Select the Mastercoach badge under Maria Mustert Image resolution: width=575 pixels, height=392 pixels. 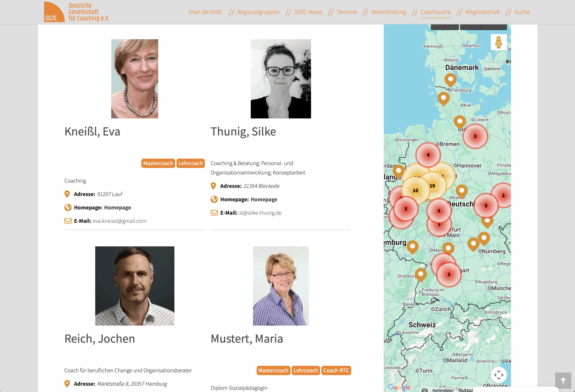273,370
